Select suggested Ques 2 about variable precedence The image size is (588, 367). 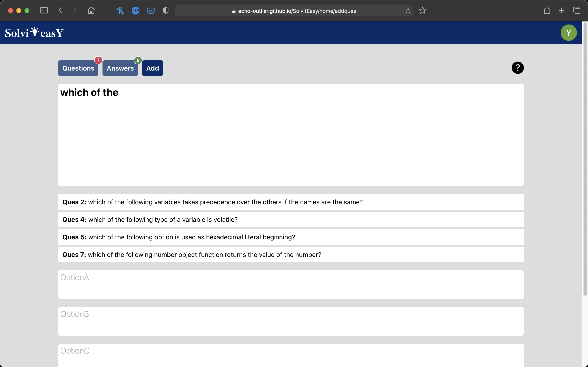pos(291,202)
